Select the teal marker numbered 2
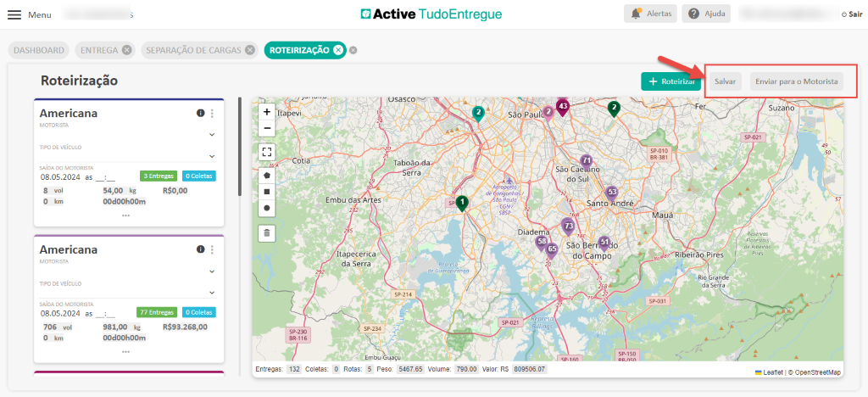Image resolution: width=868 pixels, height=397 pixels. [478, 114]
